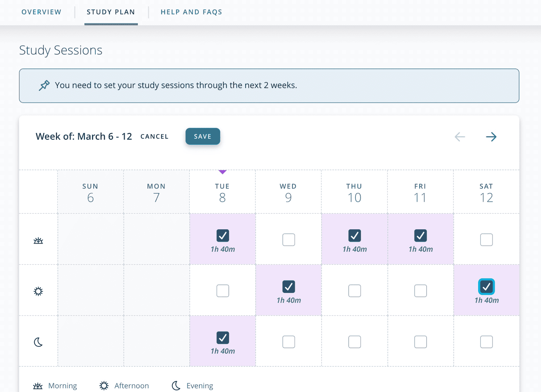Enable Thursday evening session checkbox

coord(354,342)
